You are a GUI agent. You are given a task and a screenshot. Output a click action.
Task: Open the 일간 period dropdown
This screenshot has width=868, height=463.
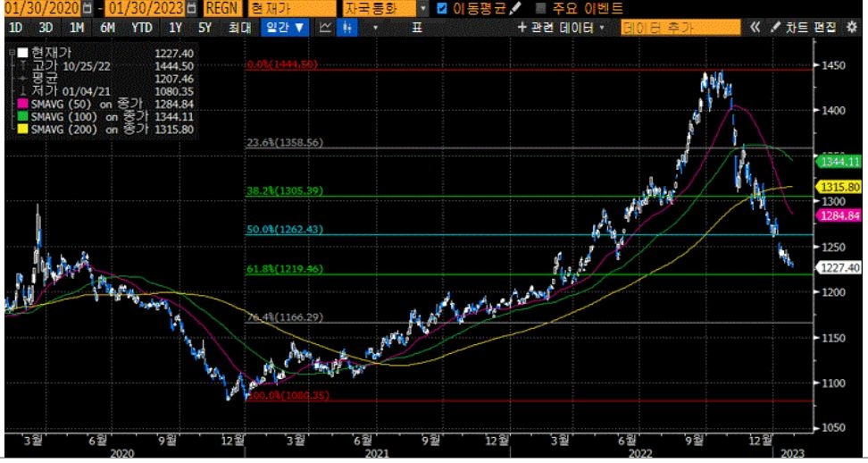click(x=285, y=28)
